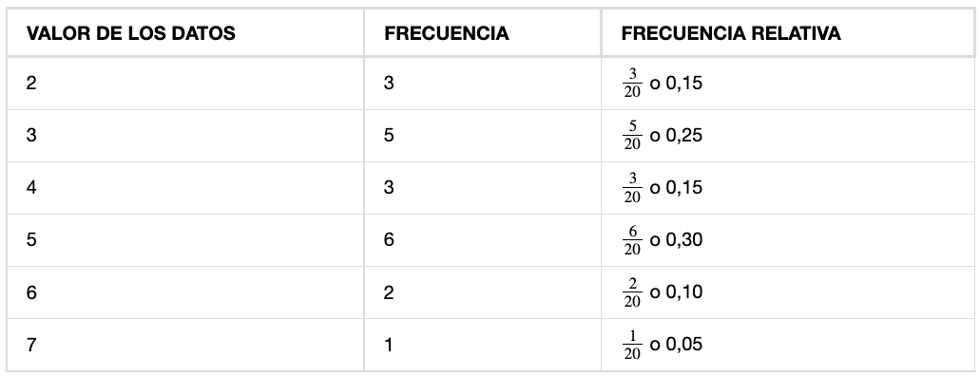Click the fraction 1/20
The height and width of the screenshot is (376, 980).
point(632,346)
